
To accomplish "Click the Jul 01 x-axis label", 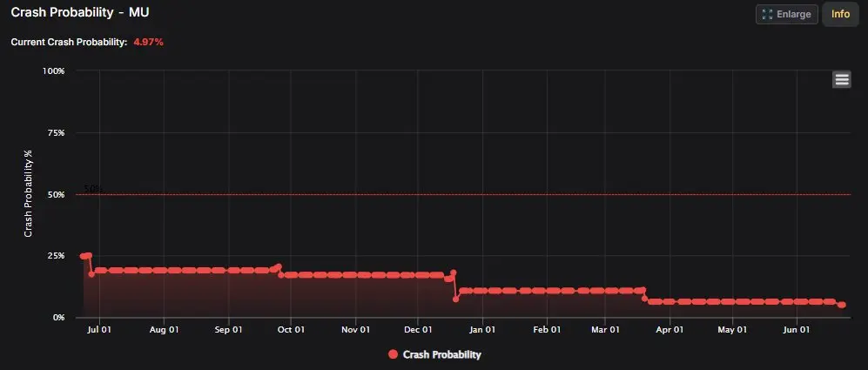I will coord(99,330).
